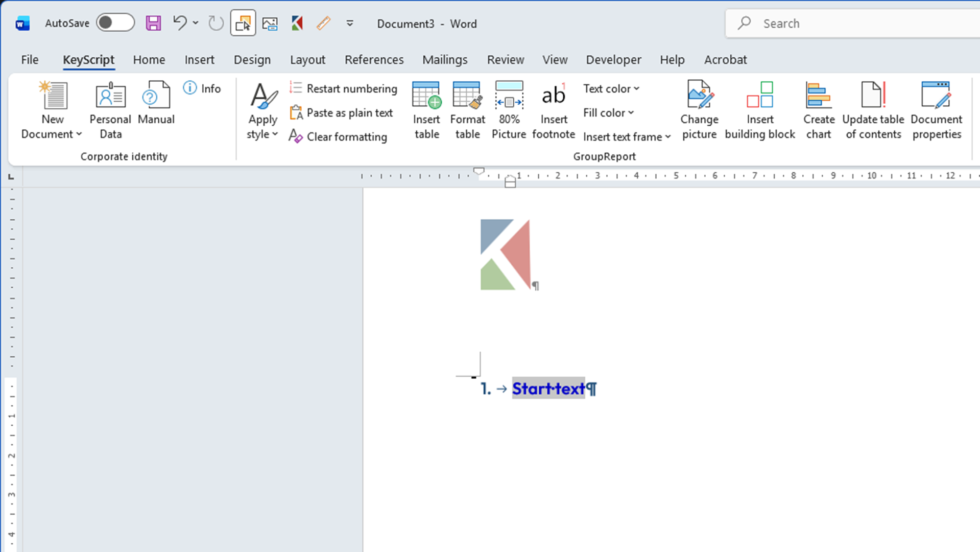Click the Insert table icon
This screenshot has width=980, height=552.
426,110
